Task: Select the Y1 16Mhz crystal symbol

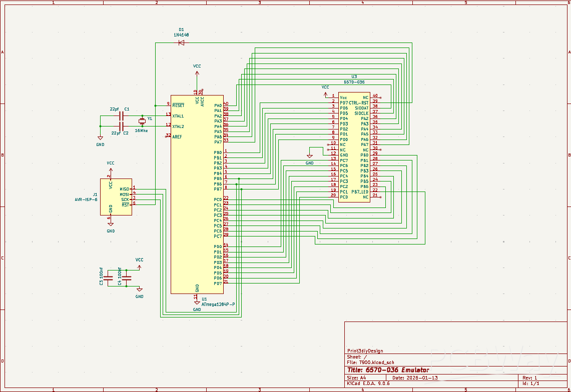Action: point(142,121)
